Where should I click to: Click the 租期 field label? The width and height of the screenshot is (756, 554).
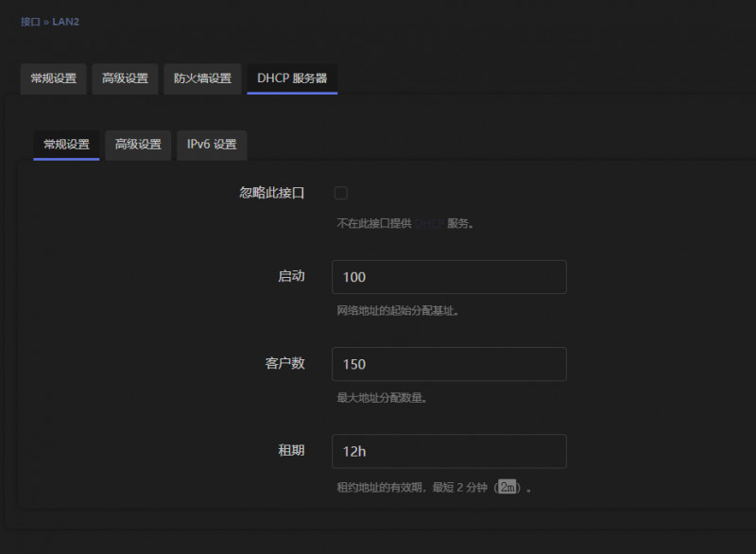(291, 450)
